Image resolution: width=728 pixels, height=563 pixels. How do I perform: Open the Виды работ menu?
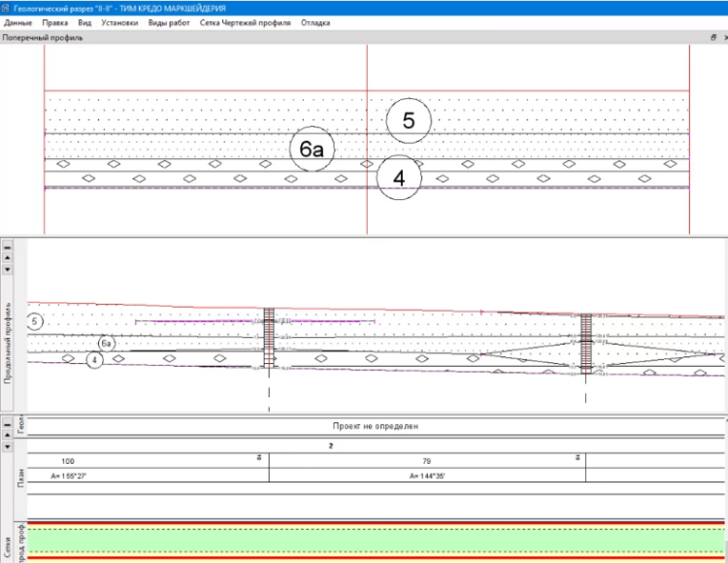(169, 22)
